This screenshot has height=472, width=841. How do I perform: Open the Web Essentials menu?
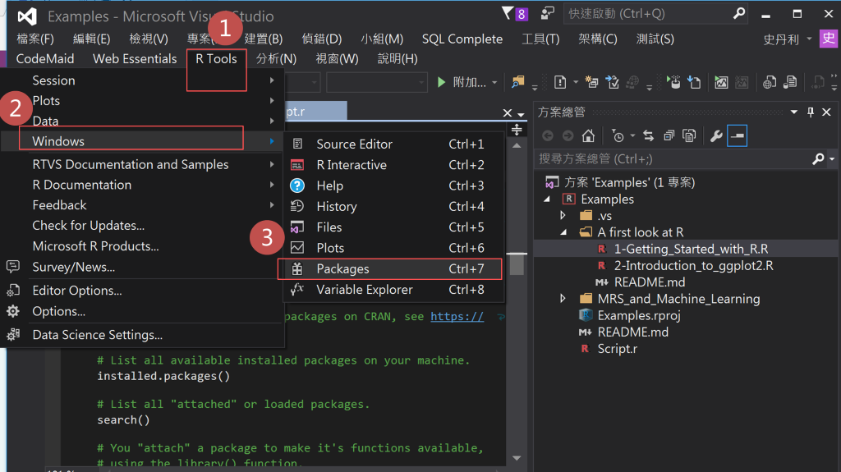(x=135, y=58)
